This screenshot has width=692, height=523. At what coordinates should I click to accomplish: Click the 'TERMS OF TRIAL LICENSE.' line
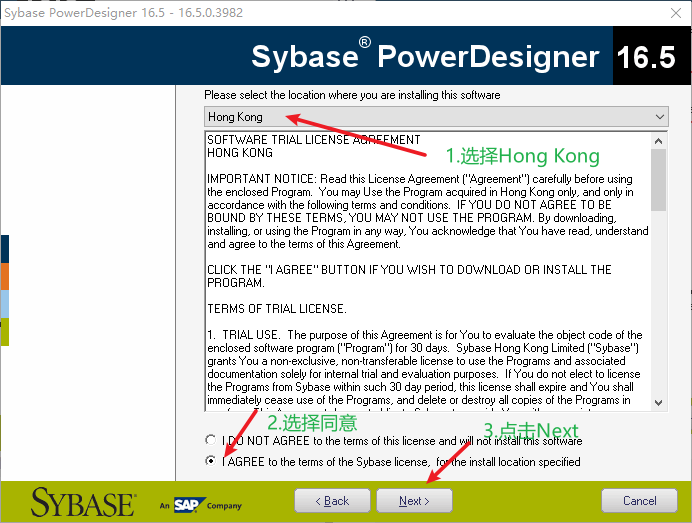coord(277,309)
